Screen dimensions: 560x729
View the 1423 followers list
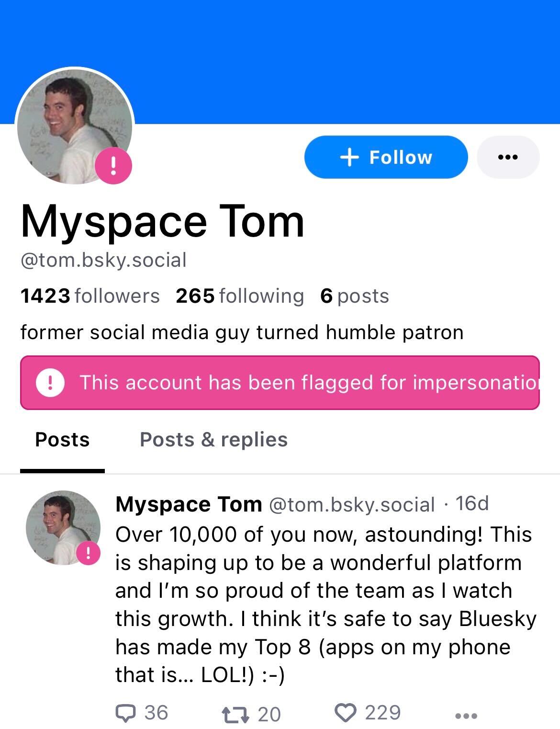90,296
